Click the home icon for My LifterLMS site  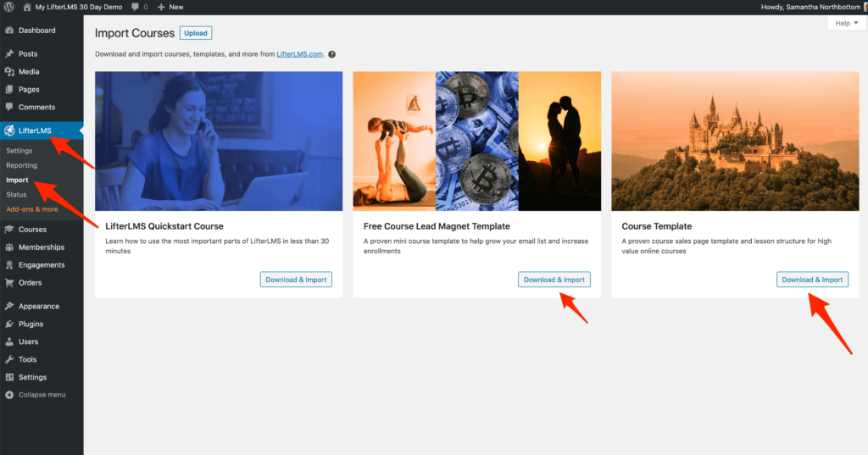(26, 7)
